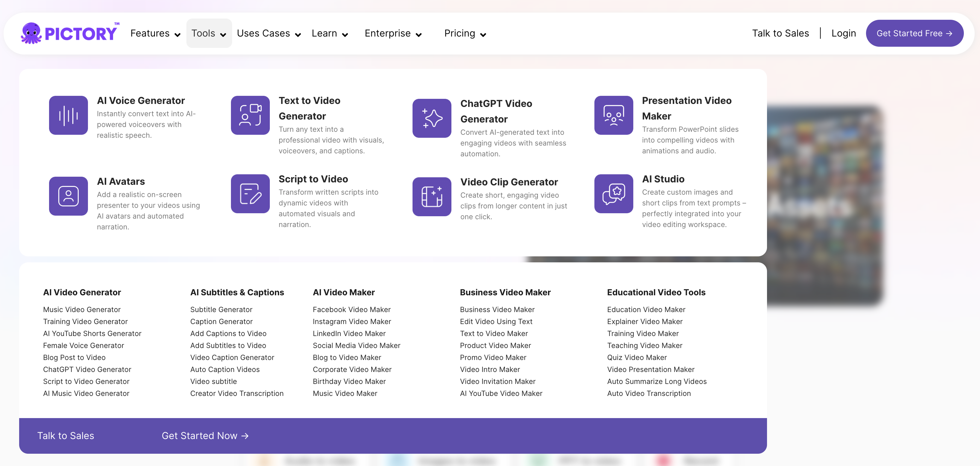
Task: Select the Quiz Video Maker link
Action: (x=637, y=358)
